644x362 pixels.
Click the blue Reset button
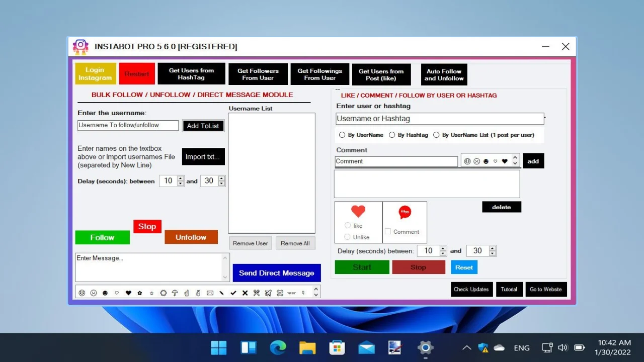[x=464, y=267]
